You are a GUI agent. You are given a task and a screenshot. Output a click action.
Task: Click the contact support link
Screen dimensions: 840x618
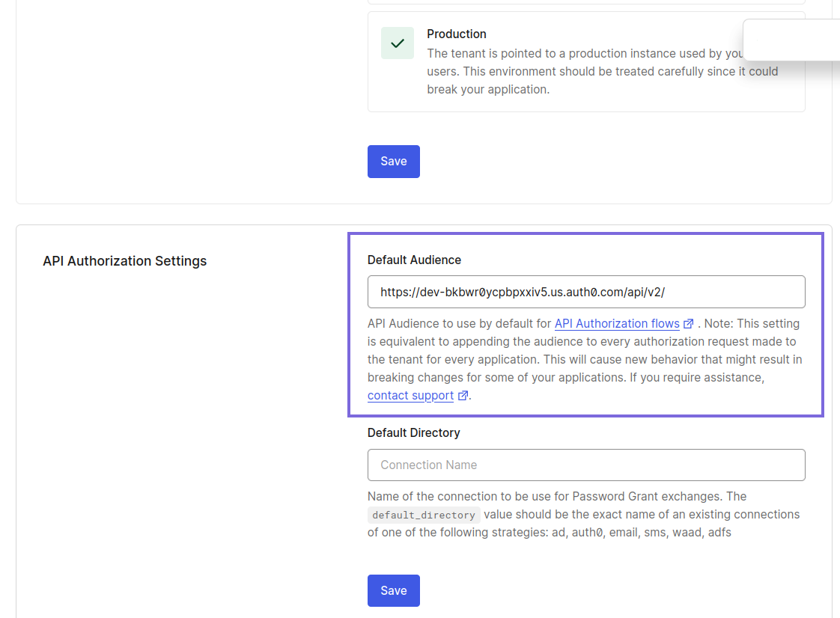pos(410,395)
